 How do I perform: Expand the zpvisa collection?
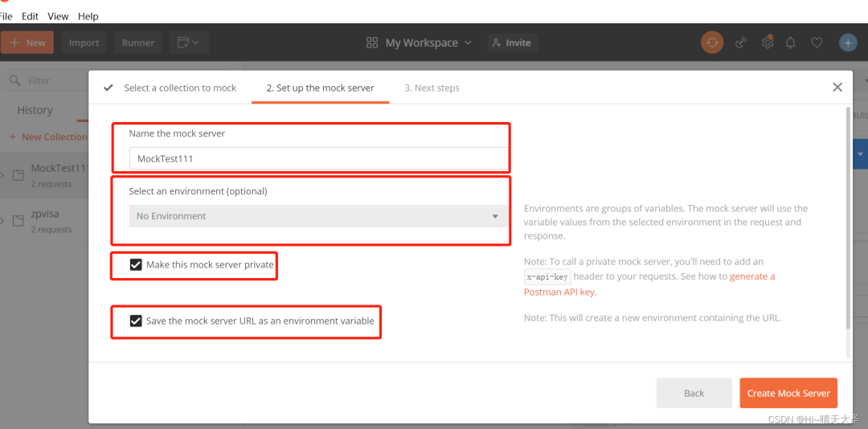[2, 221]
